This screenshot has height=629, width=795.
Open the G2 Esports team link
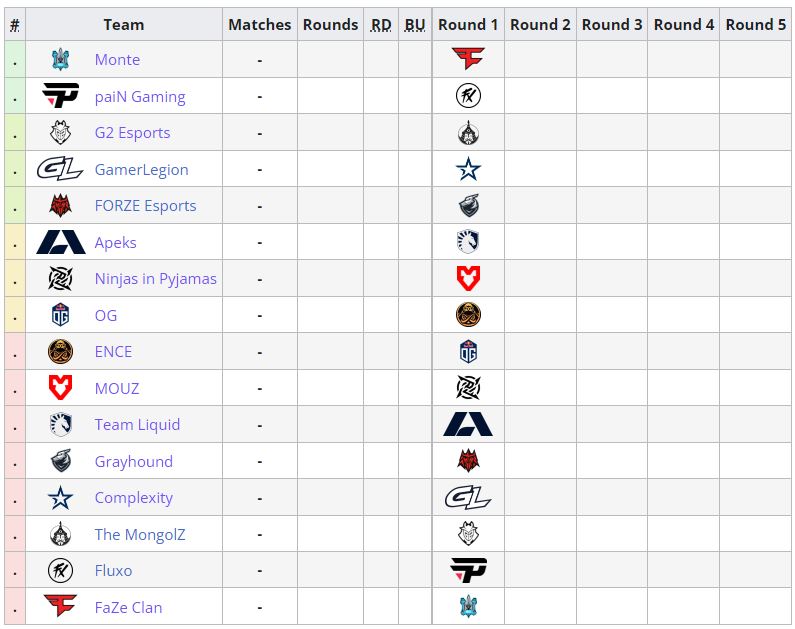[x=132, y=133]
